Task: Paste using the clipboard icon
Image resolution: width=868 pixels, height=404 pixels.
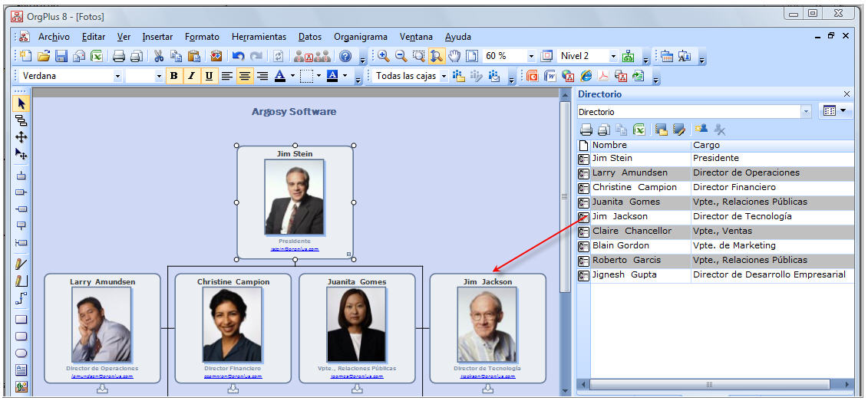Action: (193, 56)
